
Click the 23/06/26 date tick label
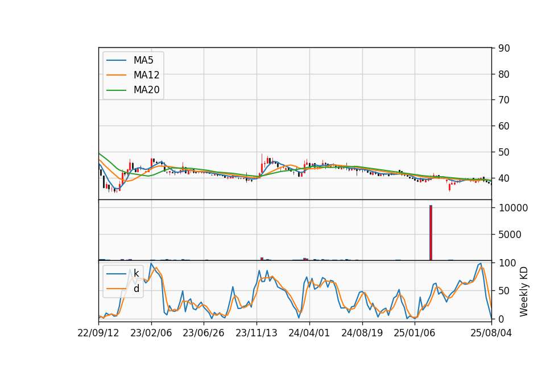click(x=204, y=333)
